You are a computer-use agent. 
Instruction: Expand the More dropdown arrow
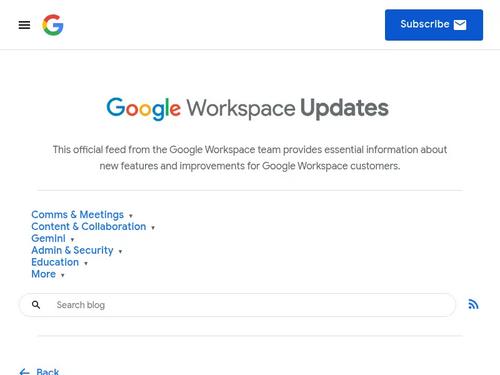click(63, 275)
